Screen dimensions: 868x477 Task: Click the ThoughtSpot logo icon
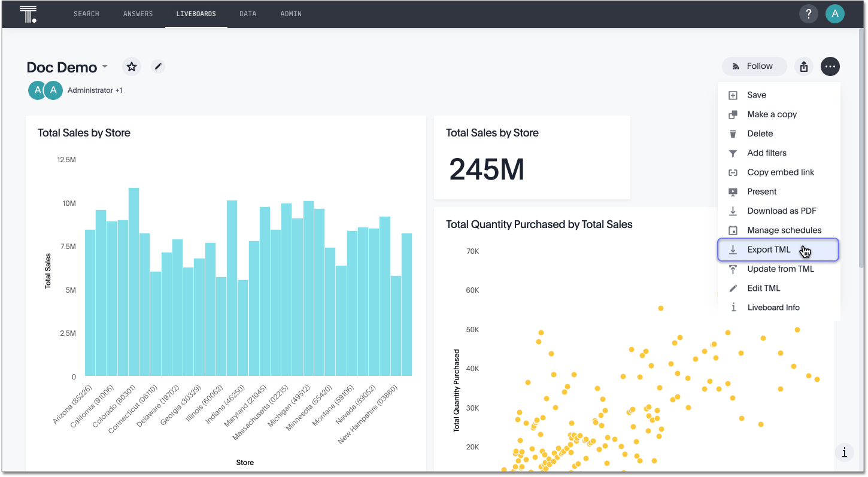[x=28, y=14]
